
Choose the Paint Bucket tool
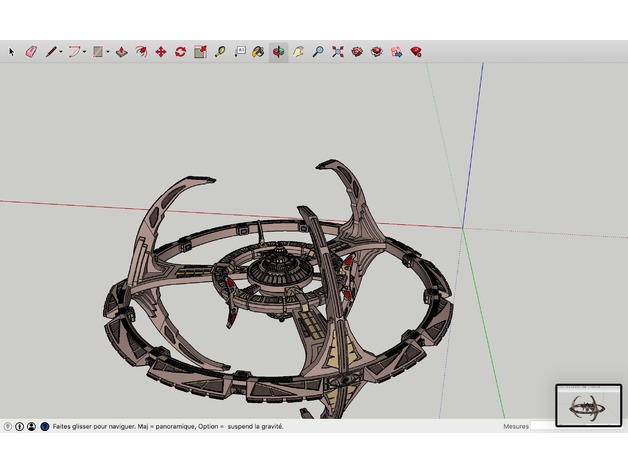[258, 51]
